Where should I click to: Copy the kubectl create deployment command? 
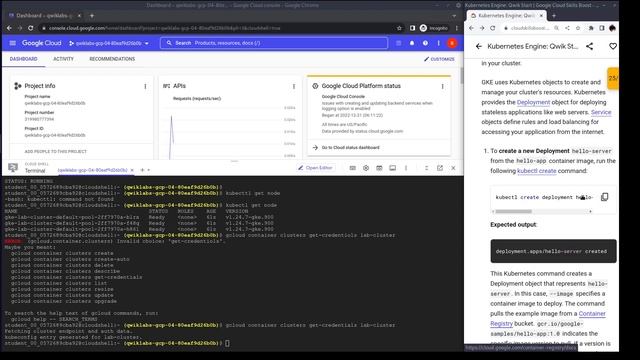tap(604, 197)
